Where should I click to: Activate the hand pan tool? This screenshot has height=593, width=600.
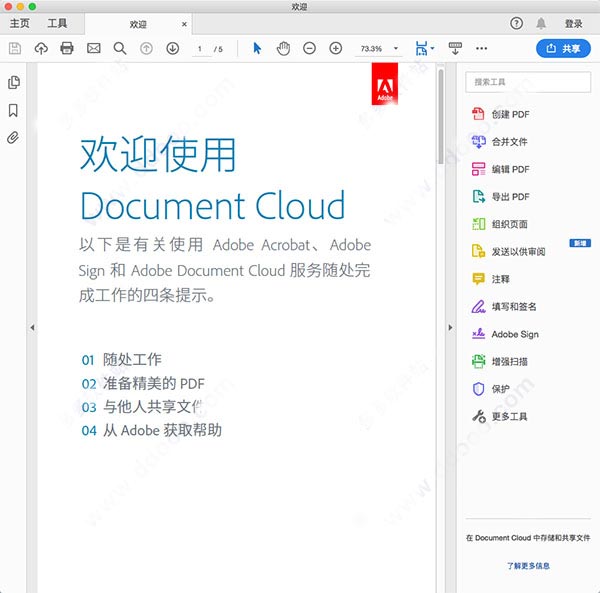pyautogui.click(x=283, y=49)
